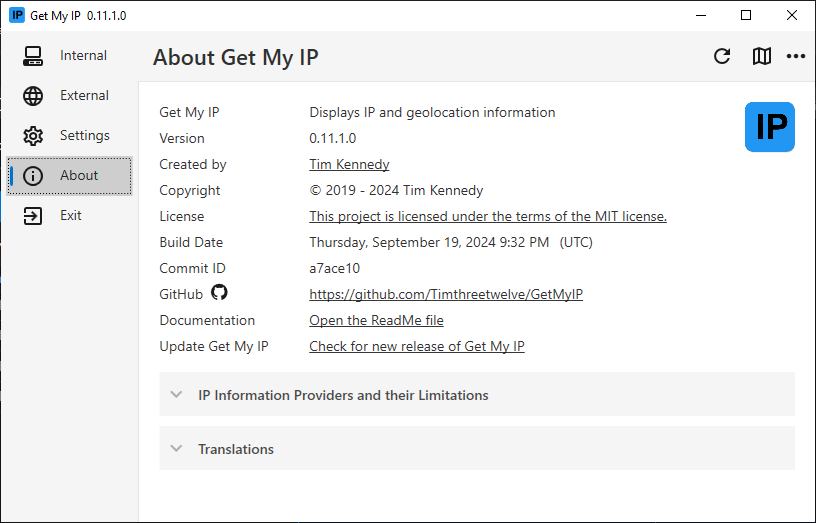Click the External globe icon
Image resolution: width=816 pixels, height=523 pixels.
coord(33,96)
